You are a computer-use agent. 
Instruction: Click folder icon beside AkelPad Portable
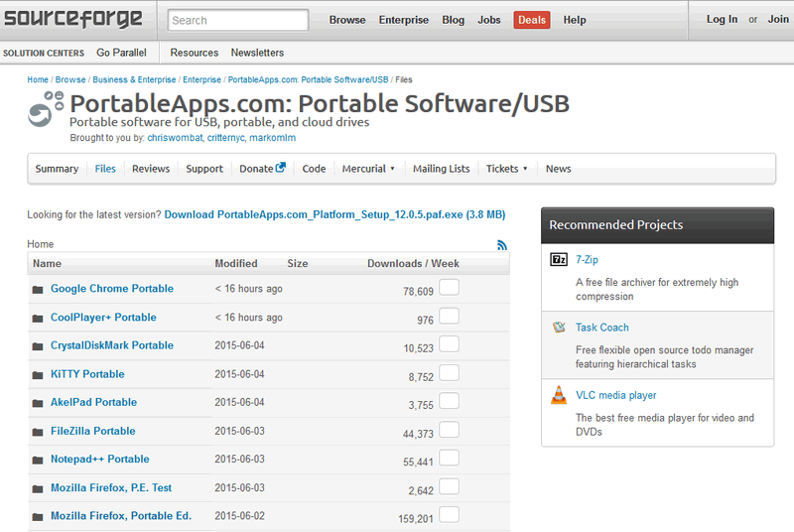[38, 403]
